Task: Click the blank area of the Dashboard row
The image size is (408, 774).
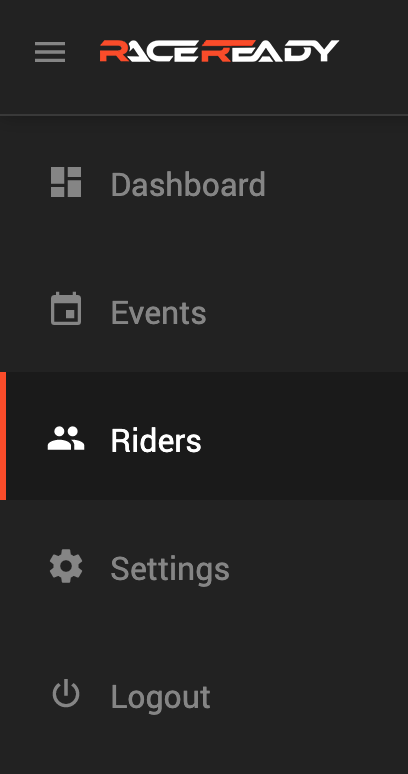Action: coord(335,184)
